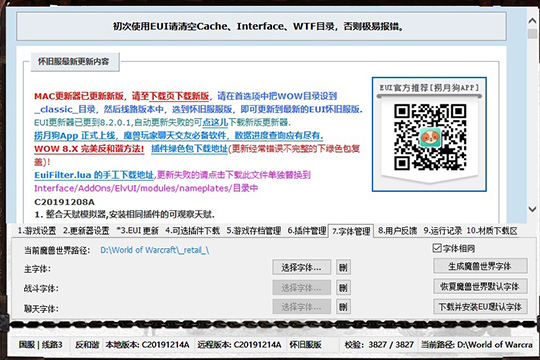Click the 远程版本: C20191214A status entry

(x=240, y=344)
